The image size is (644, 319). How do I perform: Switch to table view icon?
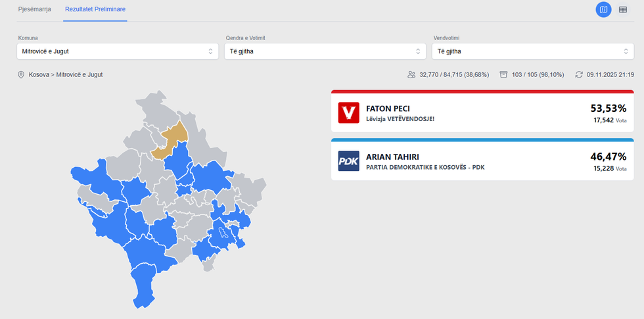[623, 10]
